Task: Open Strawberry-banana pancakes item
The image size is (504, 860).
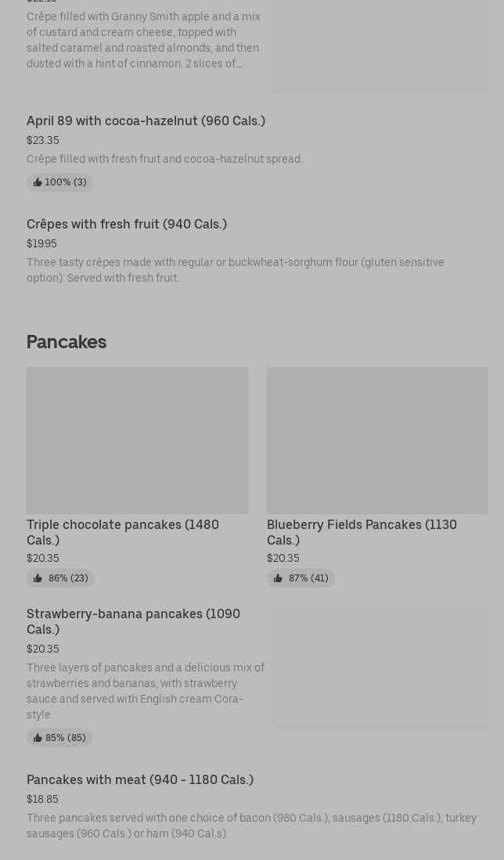Action: pos(133,621)
